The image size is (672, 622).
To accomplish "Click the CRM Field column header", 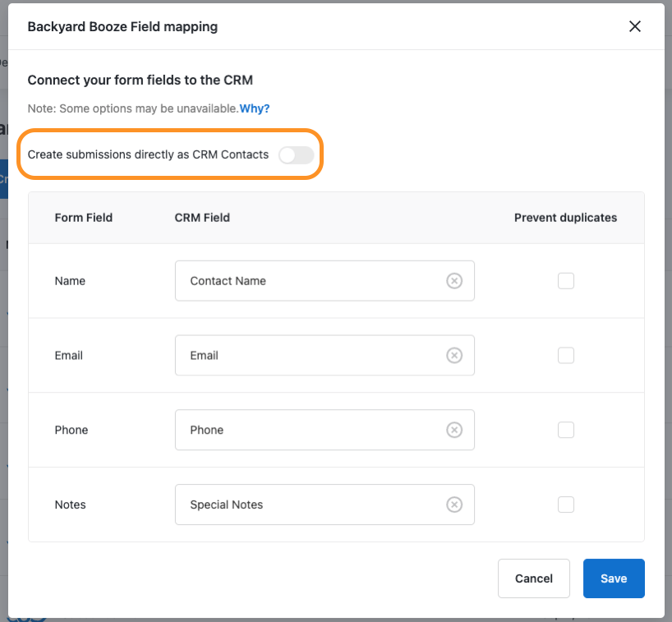I will point(202,218).
